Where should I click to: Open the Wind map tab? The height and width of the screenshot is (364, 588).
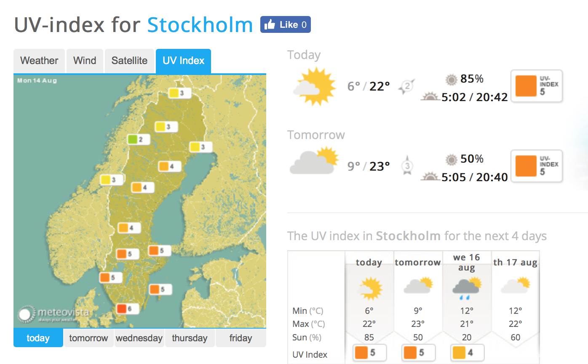pos(85,61)
